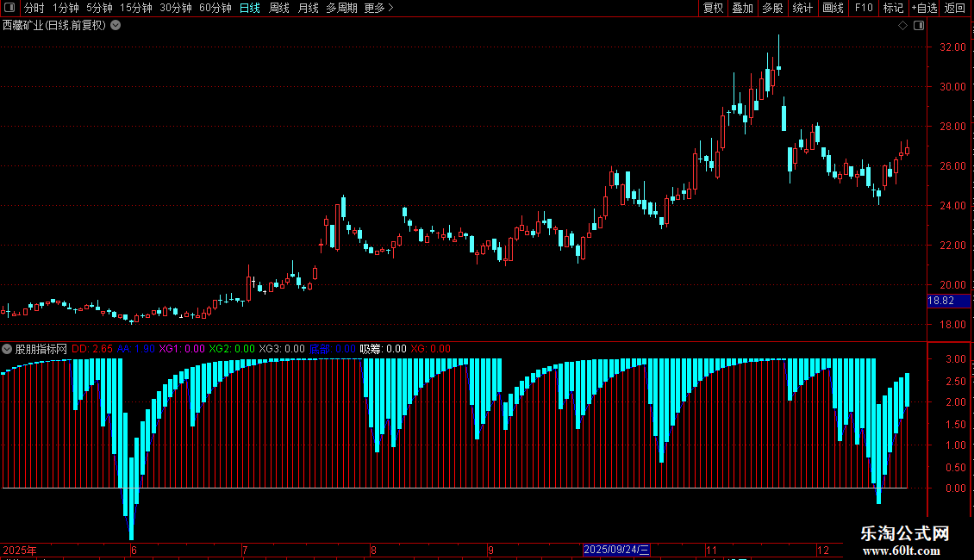Click the month 9 marker on time axis
This screenshot has width=974, height=560.
[490, 550]
